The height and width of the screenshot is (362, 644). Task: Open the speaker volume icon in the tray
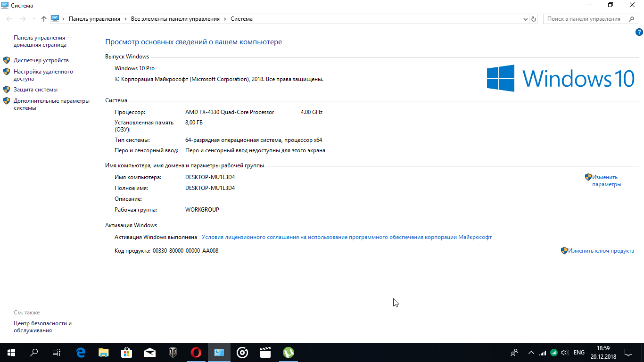pos(565,353)
